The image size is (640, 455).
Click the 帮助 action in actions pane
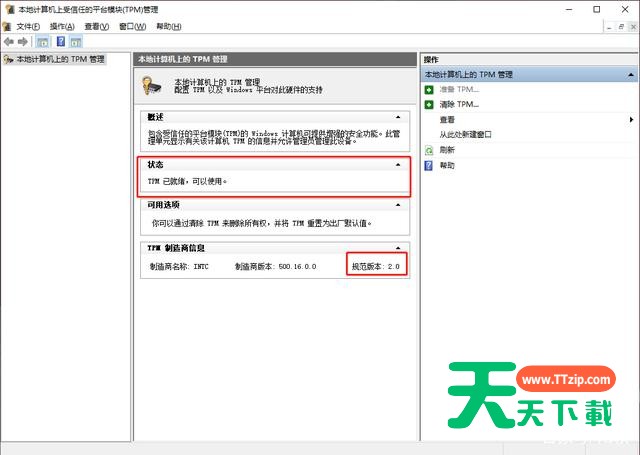point(447,165)
